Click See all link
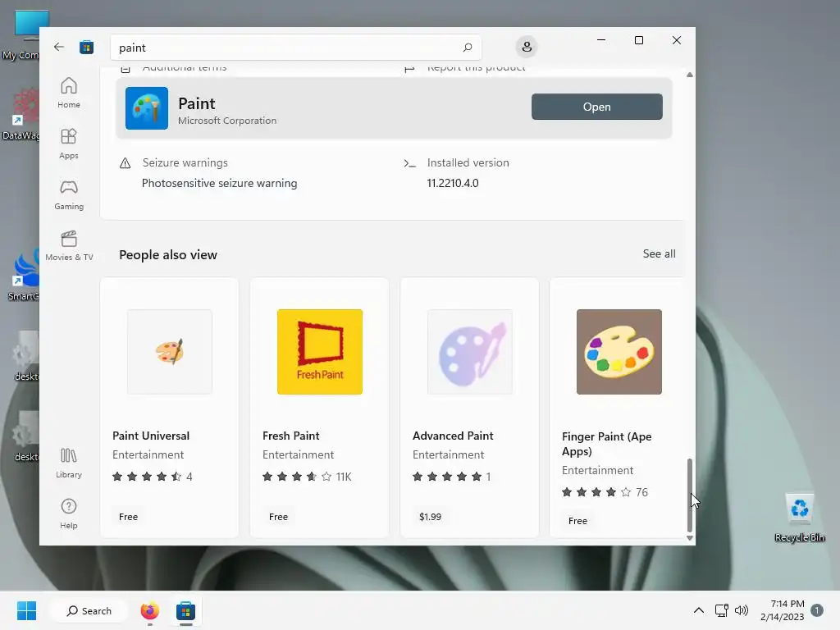The image size is (840, 630). pyautogui.click(x=659, y=254)
